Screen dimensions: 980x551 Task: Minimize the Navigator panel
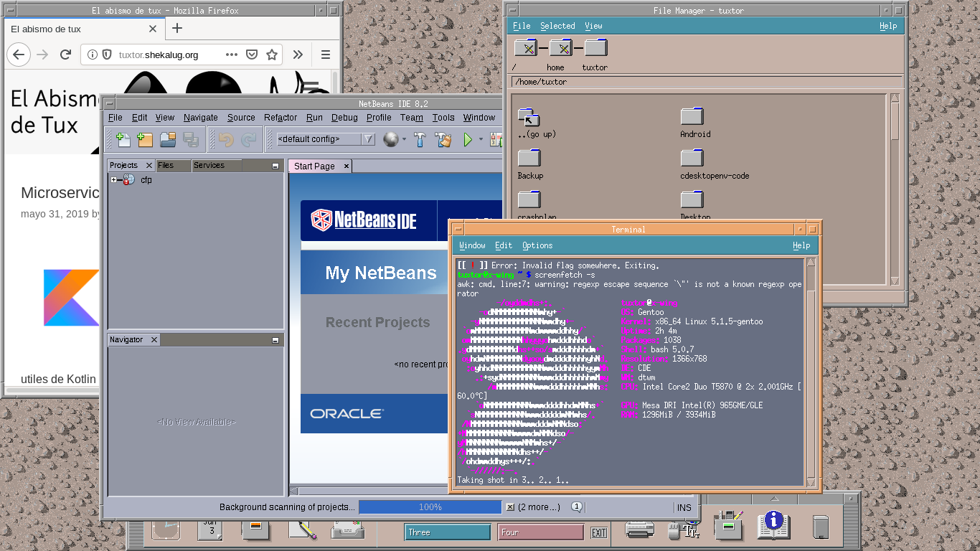click(x=275, y=340)
